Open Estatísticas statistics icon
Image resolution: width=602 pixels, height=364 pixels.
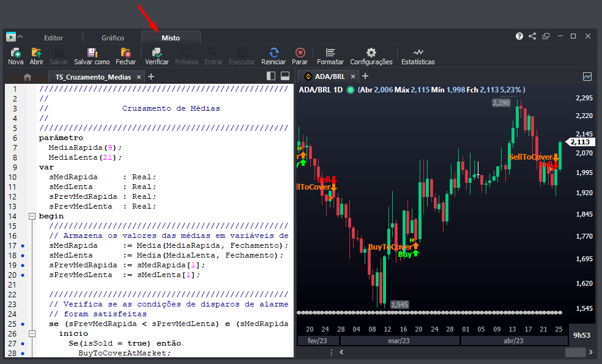[418, 53]
